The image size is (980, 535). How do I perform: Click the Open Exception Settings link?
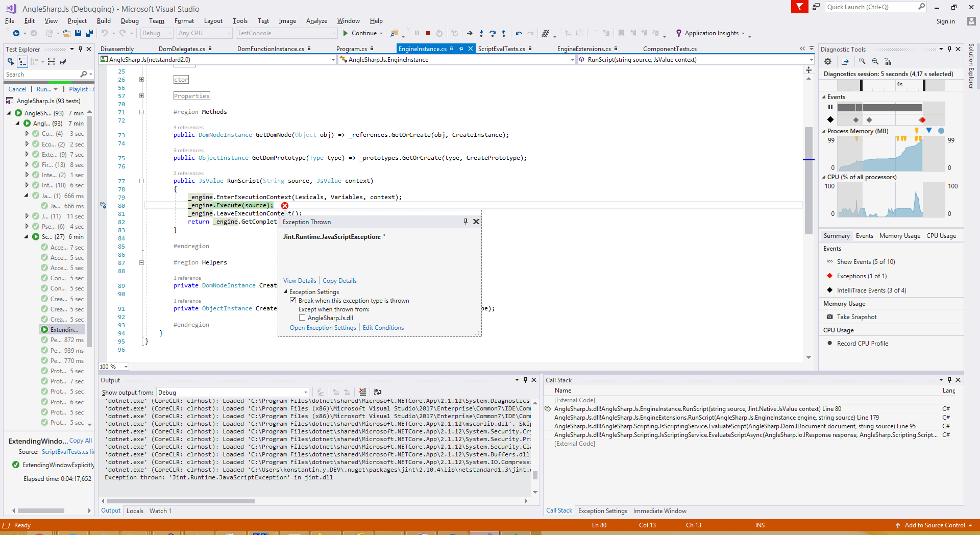tap(323, 327)
